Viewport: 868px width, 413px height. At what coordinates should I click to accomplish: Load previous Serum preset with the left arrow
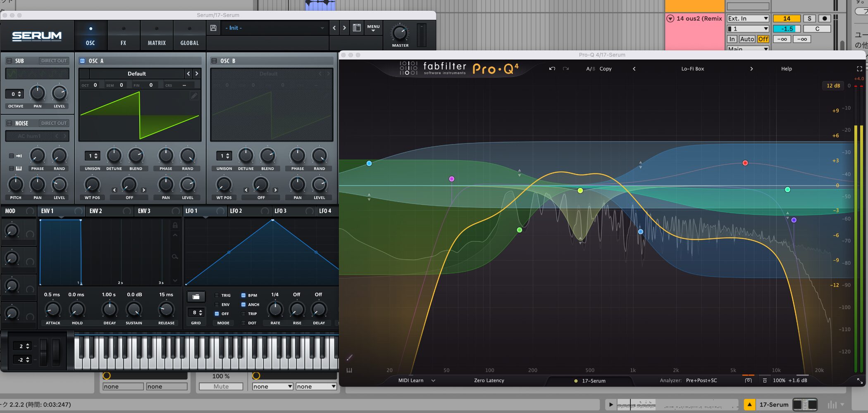(334, 28)
